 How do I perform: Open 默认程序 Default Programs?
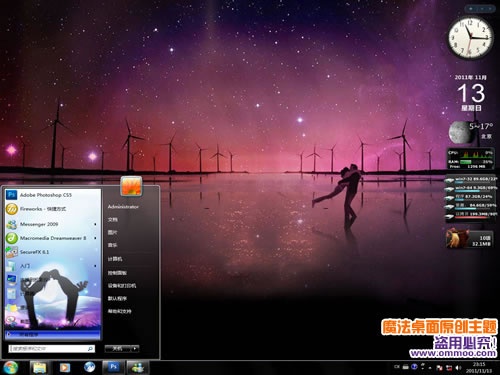tap(117, 298)
